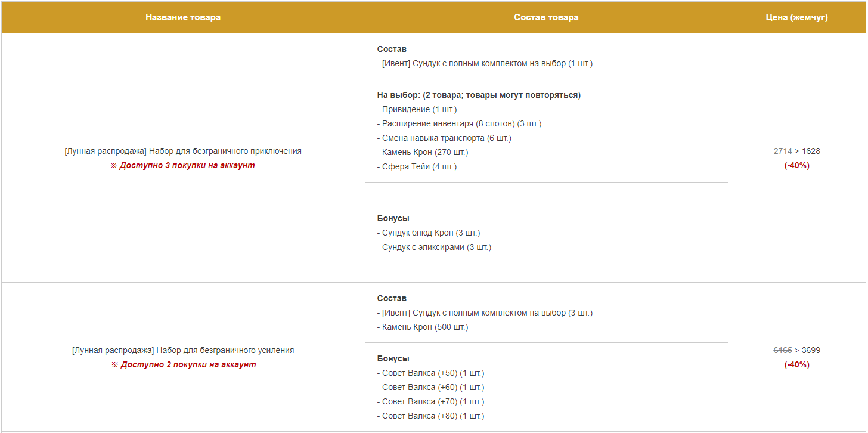Image resolution: width=868 pixels, height=433 pixels.
Task: Click the "Доступно 2 покупки на аккаунт" note
Action: click(188, 364)
